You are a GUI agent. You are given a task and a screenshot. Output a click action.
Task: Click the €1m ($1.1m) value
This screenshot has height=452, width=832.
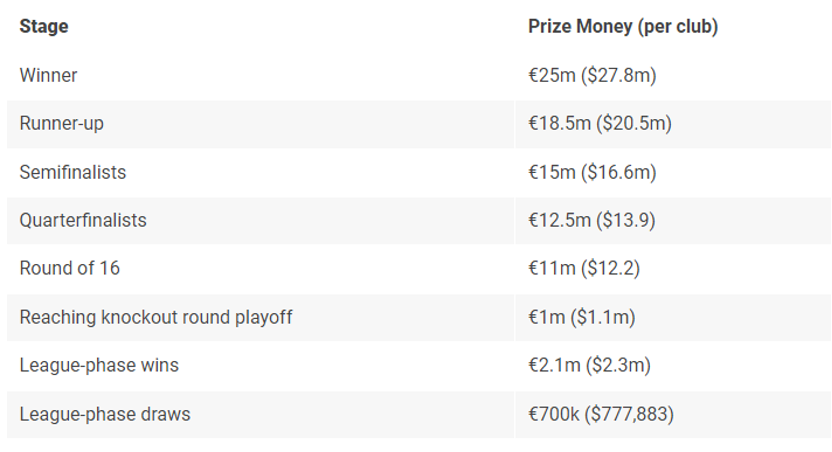(x=582, y=317)
